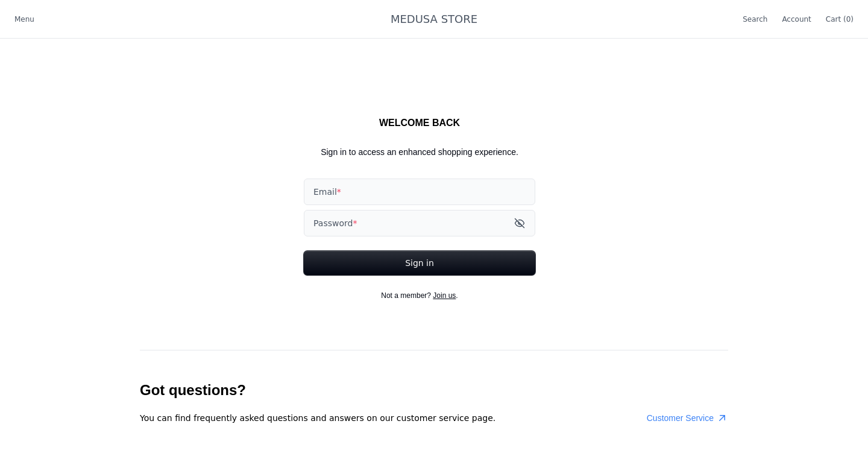Click the Email field's red asterisk

tap(339, 192)
